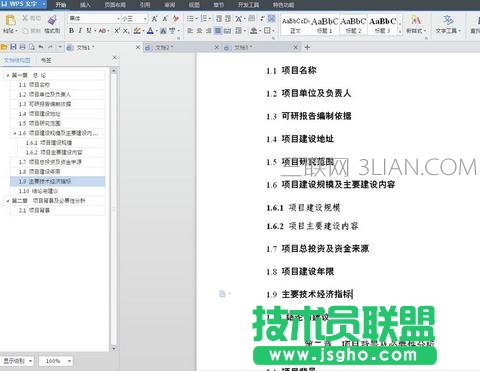Switch to the 书签 (Bookmarks) panel tab
The width and height of the screenshot is (480, 371).
click(x=46, y=60)
